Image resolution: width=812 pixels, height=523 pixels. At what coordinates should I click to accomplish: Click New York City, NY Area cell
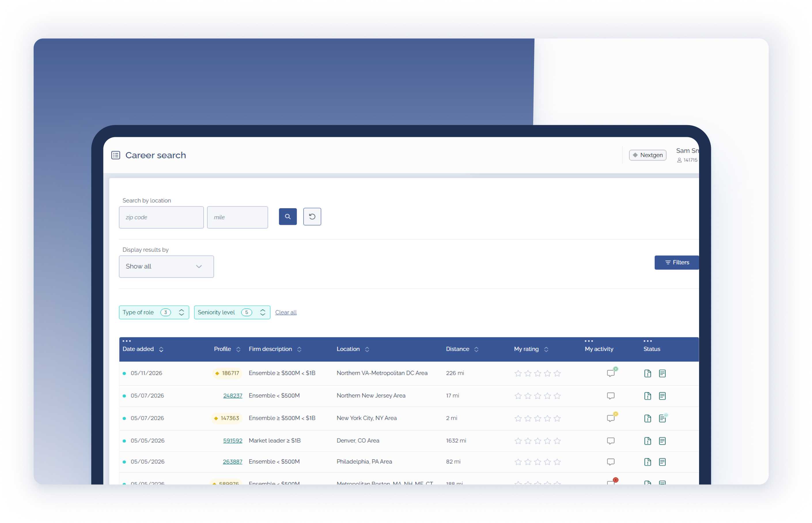(x=366, y=418)
